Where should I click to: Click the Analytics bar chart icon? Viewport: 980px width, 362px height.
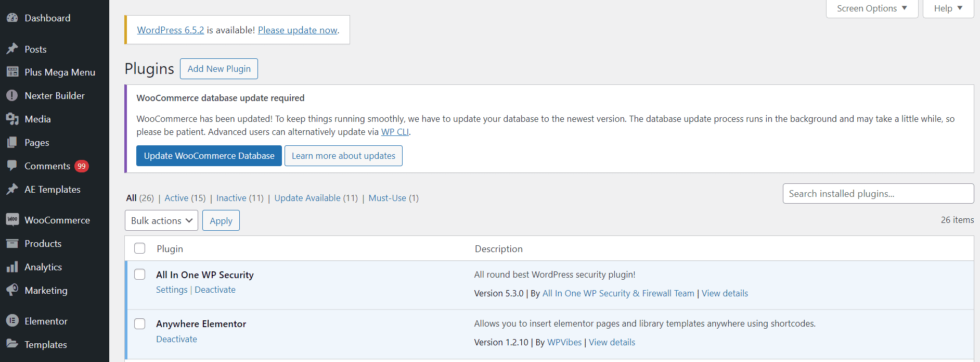click(12, 267)
